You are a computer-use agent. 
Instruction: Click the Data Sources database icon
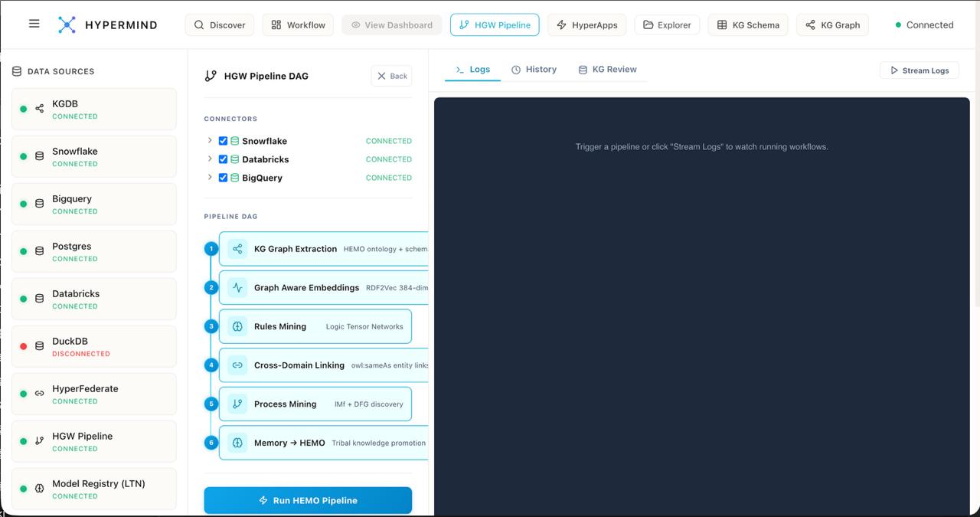pos(17,71)
